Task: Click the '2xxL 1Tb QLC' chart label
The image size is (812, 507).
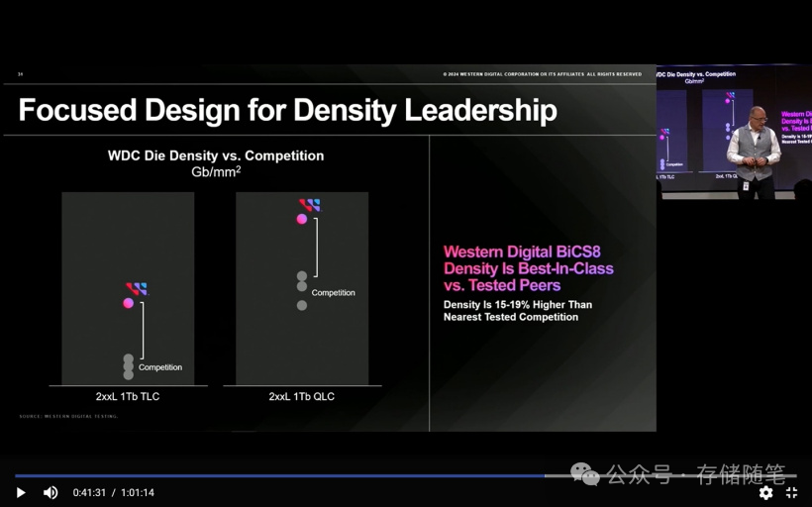Action: click(301, 396)
